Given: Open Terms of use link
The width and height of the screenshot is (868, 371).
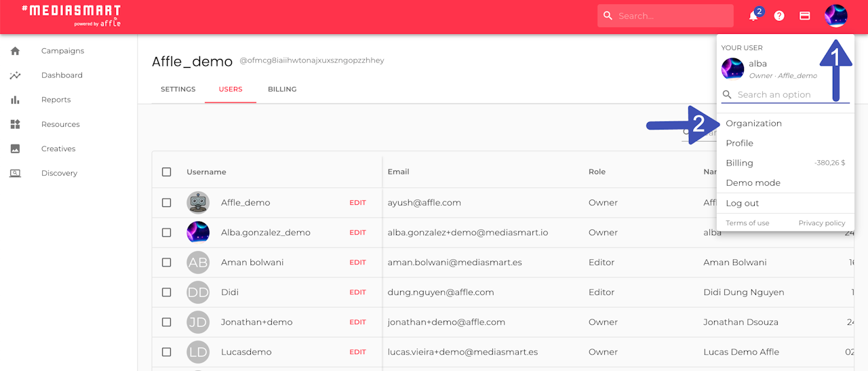Looking at the screenshot, I should (747, 222).
